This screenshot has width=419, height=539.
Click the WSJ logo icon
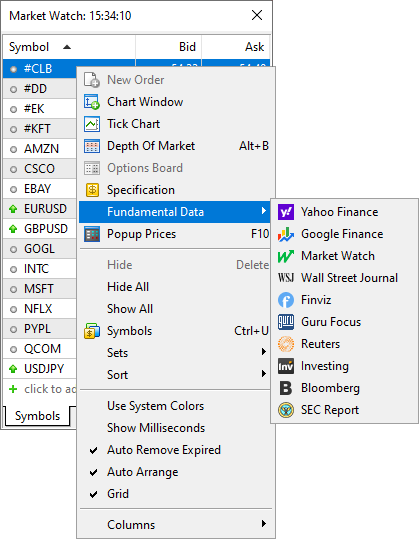pos(286,278)
